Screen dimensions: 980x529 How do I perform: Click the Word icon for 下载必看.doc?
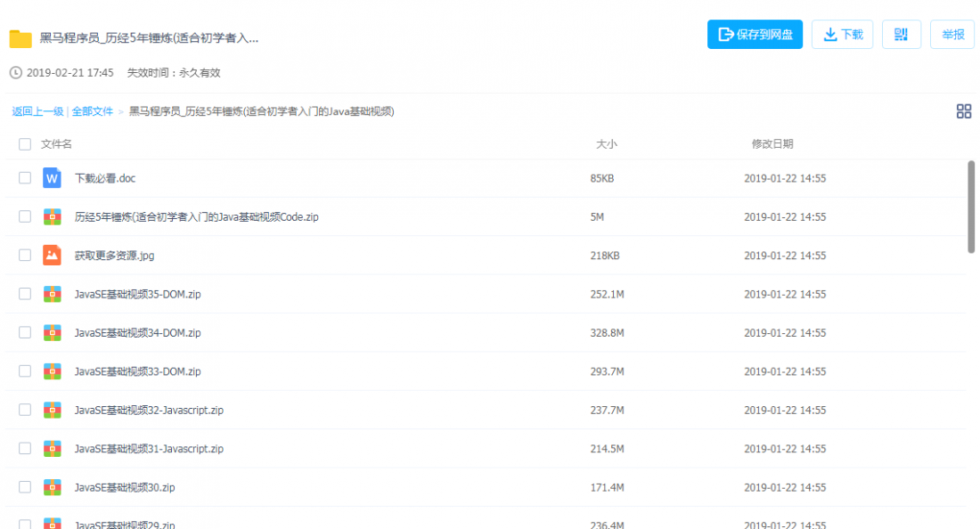52,178
